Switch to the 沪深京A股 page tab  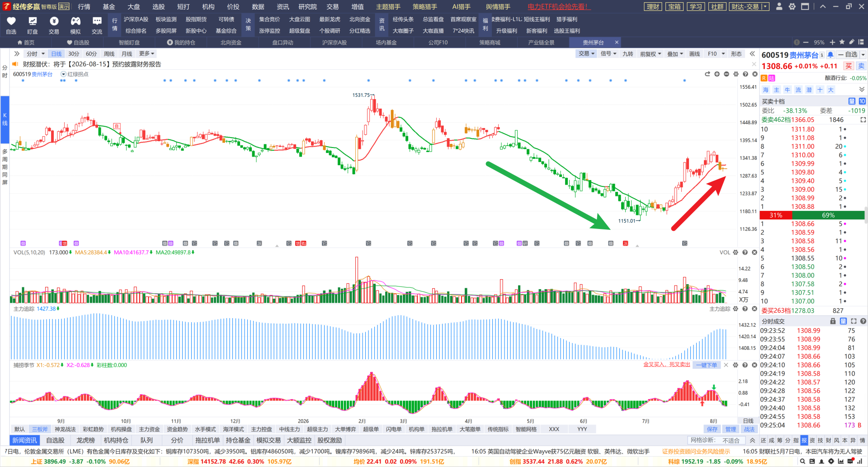click(334, 43)
